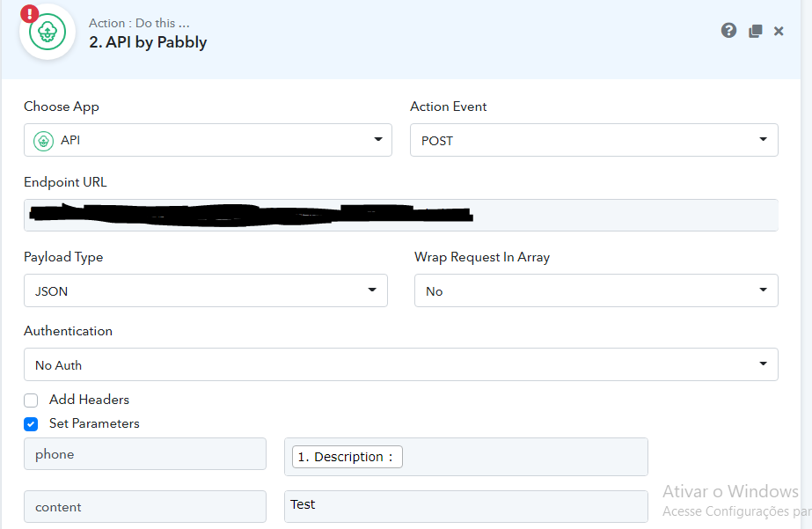Screen dimensions: 812x529
Task: Open the Authentication dropdown showing No Auth
Action: point(401,364)
